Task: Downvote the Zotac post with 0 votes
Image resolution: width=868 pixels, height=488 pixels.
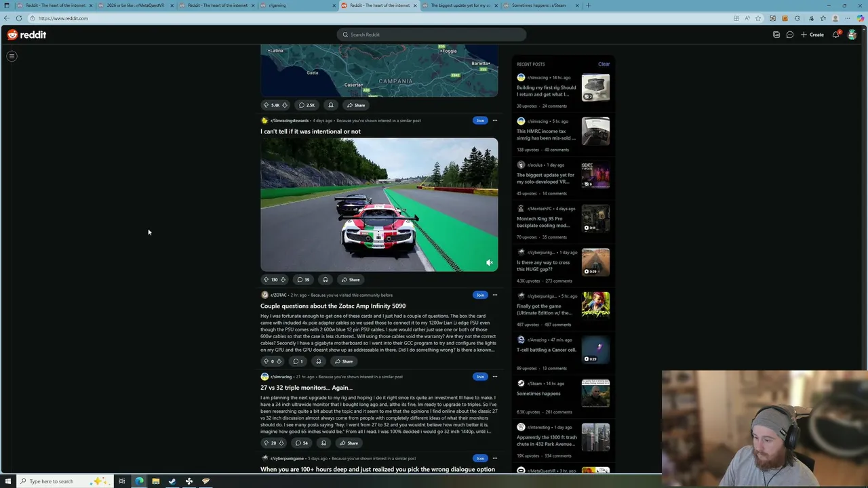Action: 279,361
